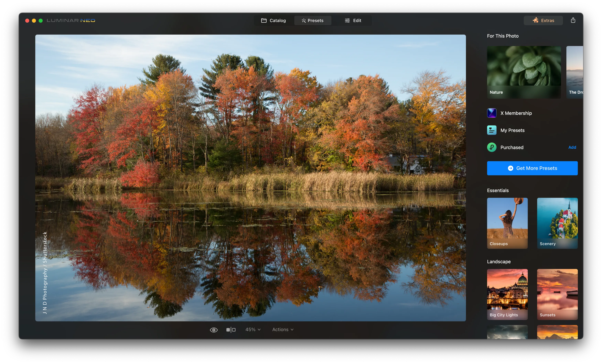Click the Catalog folder icon

click(x=264, y=20)
